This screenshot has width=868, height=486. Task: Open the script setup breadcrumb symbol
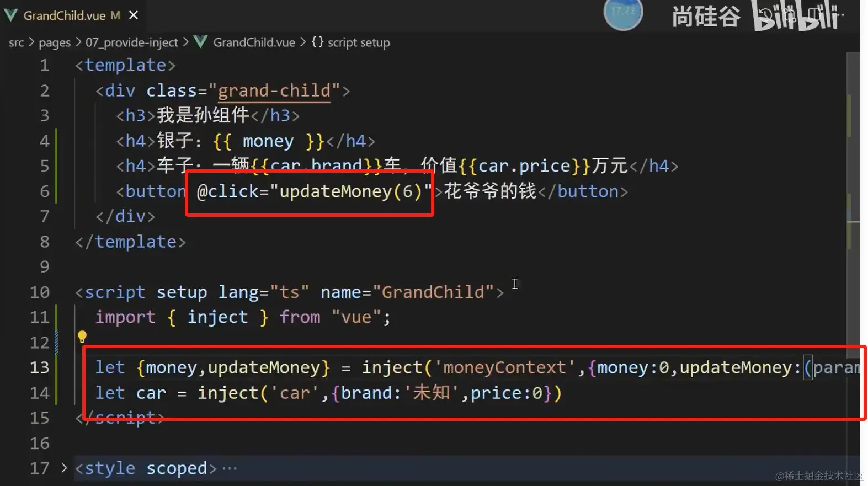pos(359,42)
